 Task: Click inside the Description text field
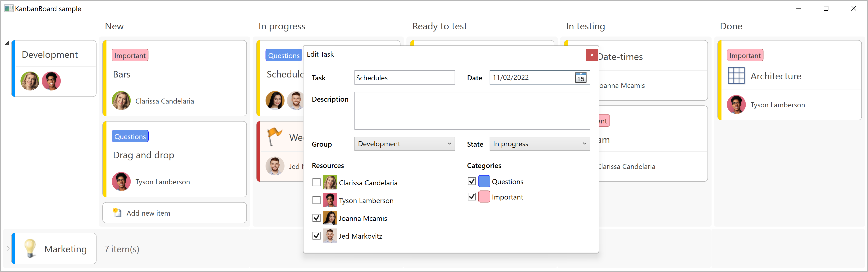coord(472,111)
